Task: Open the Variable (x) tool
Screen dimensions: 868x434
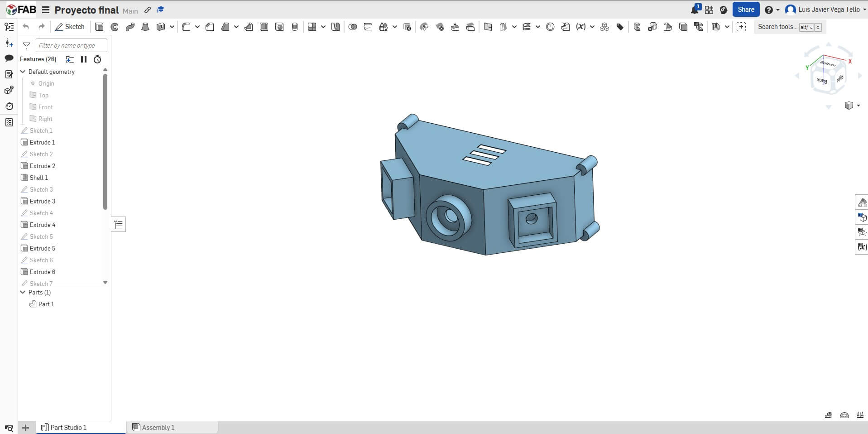Action: click(581, 27)
